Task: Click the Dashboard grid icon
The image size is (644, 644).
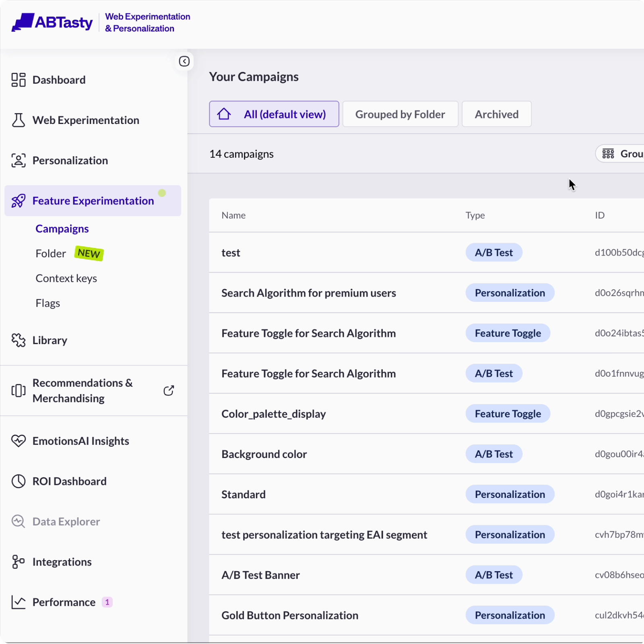Action: pos(19,80)
